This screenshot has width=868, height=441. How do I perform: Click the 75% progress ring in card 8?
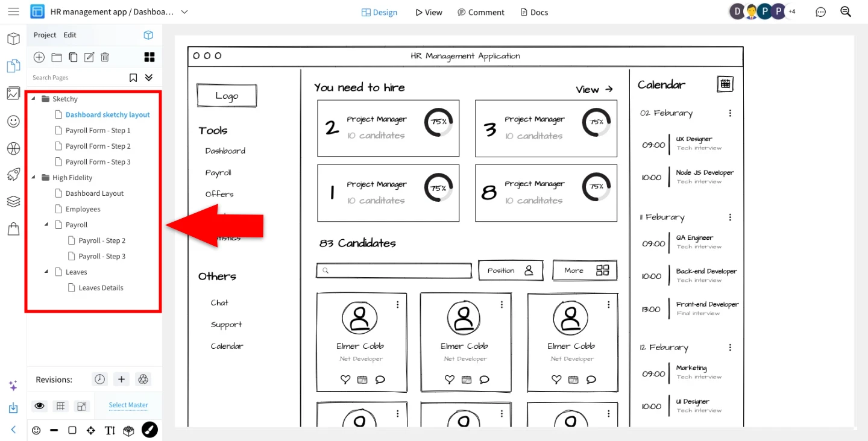(596, 187)
